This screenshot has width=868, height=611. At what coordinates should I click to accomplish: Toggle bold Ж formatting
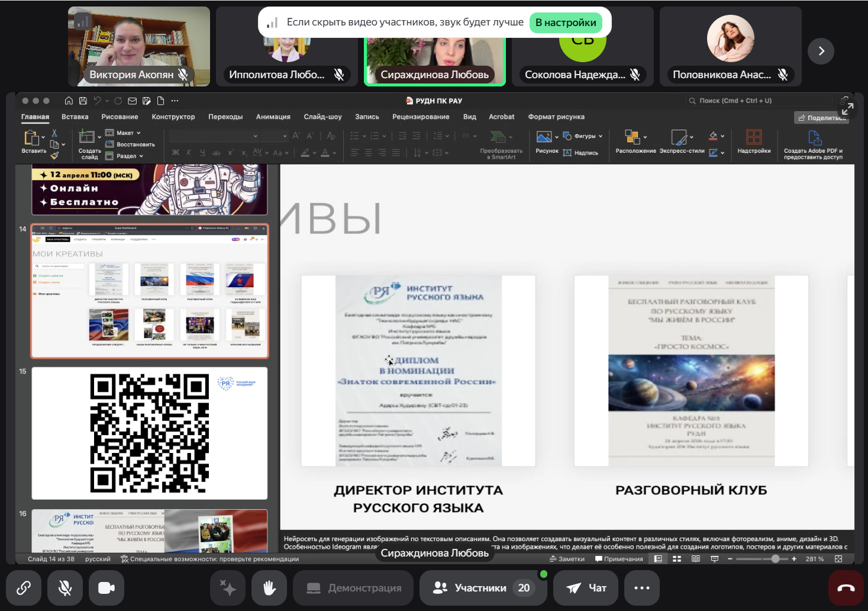point(176,153)
